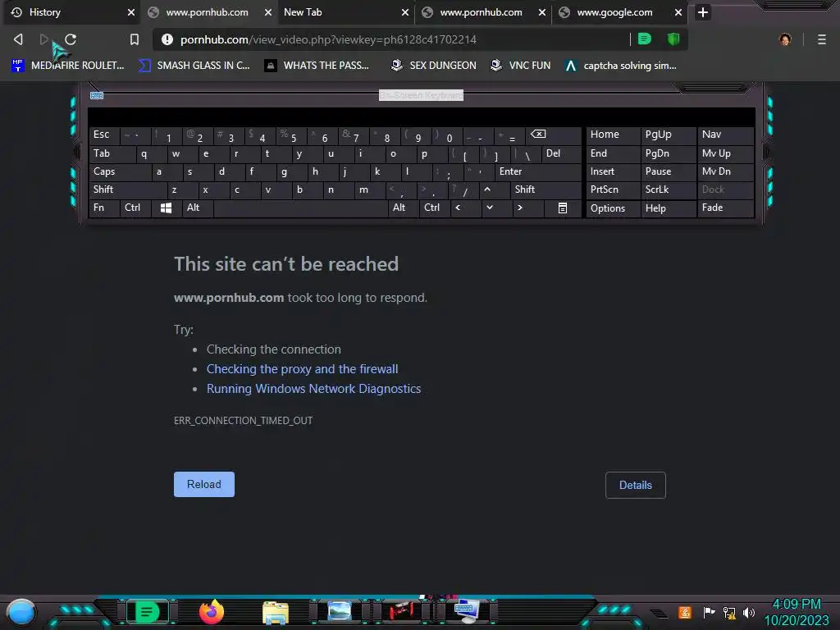
Task: Open the green chat extension icon
Action: tap(645, 39)
